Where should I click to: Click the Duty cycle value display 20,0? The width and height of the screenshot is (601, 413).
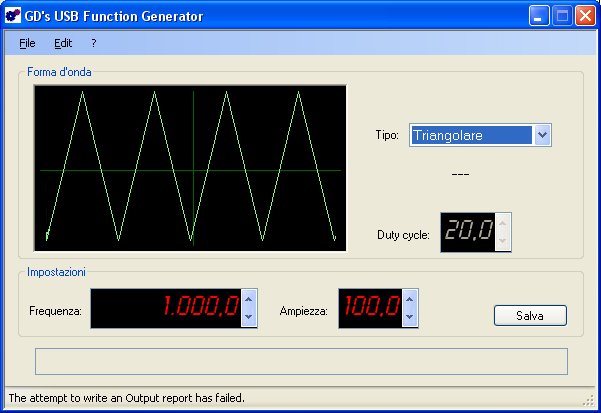pos(467,232)
